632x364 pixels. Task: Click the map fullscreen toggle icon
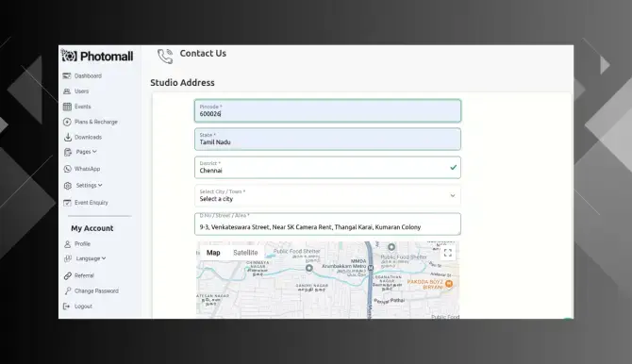tap(447, 253)
